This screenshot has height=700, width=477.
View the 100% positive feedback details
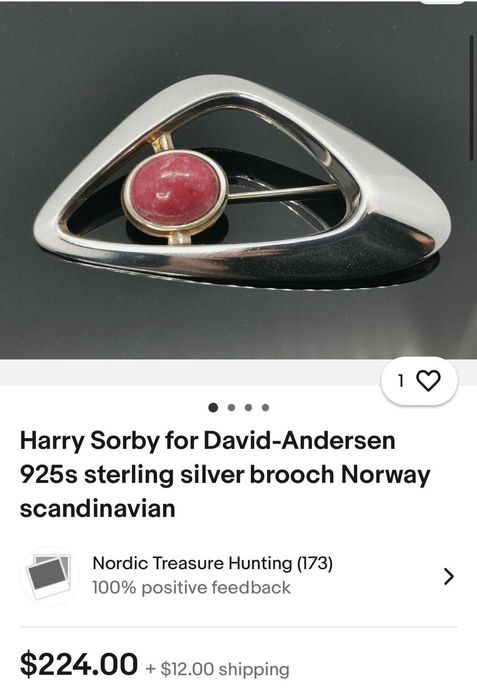click(191, 588)
